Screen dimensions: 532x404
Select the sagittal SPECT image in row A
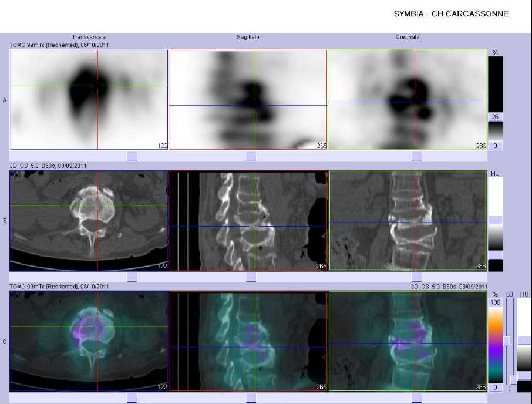point(248,100)
